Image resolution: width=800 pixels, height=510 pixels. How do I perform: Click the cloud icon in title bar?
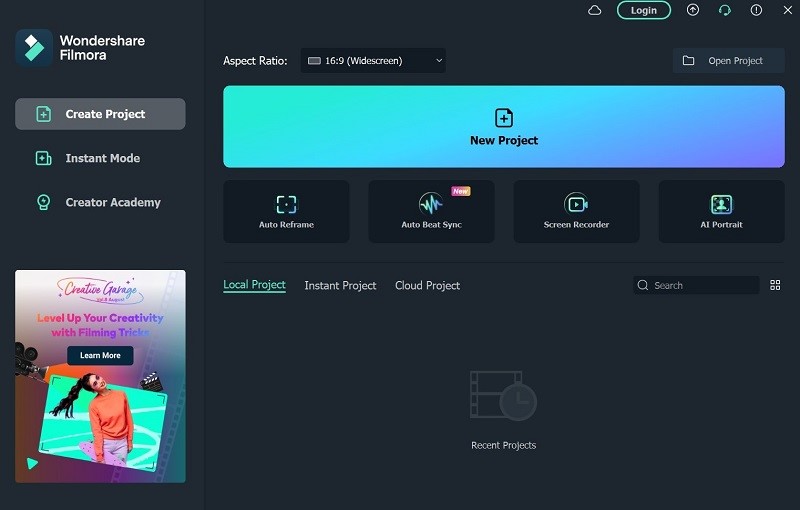point(595,10)
